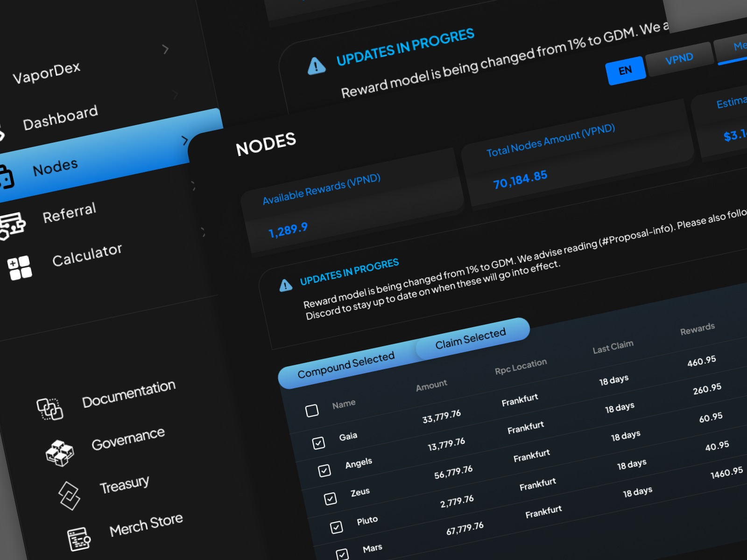Screen dimensions: 747x560
Task: Toggle the Zeus node checkbox
Action: (330, 498)
